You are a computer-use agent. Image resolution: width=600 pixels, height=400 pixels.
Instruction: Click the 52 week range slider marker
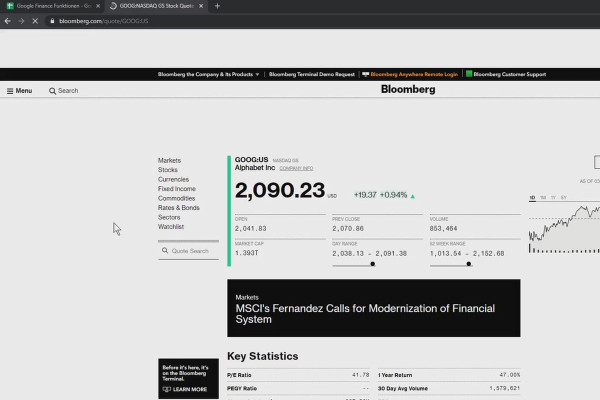pyautogui.click(x=468, y=264)
